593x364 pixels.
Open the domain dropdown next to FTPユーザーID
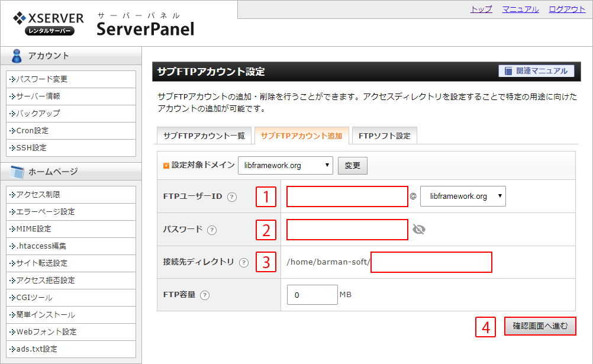(463, 196)
